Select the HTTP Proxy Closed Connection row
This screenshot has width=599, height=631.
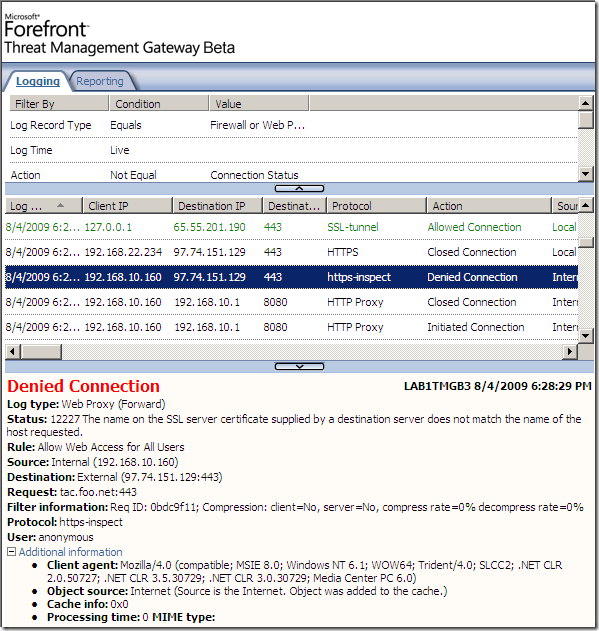pos(291,302)
